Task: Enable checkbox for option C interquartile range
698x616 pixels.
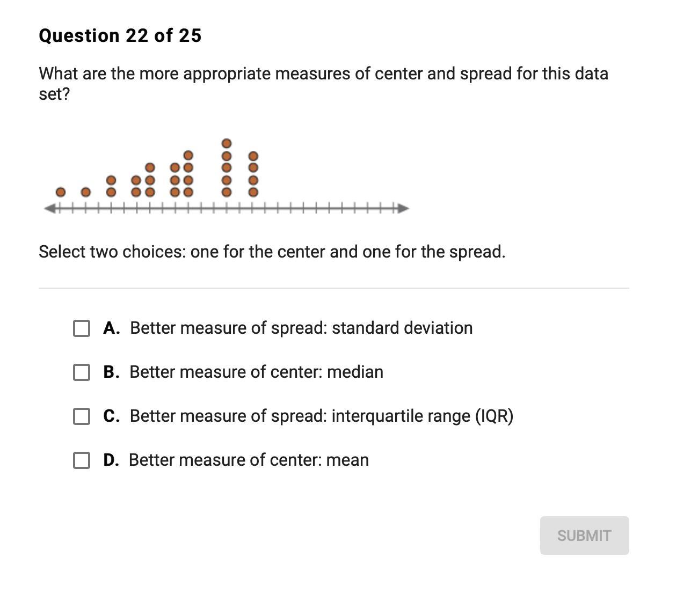Action: tap(82, 416)
